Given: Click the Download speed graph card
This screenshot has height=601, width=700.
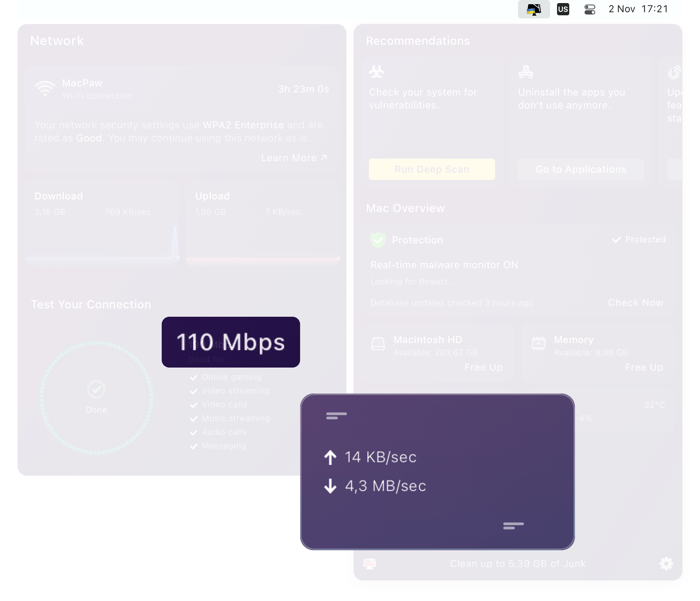Looking at the screenshot, I should 102,223.
